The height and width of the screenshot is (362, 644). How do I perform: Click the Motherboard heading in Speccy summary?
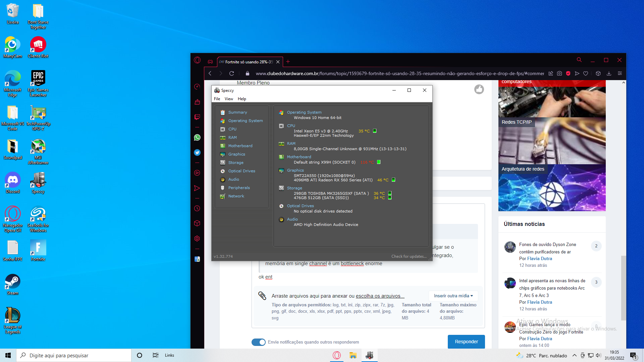[299, 157]
